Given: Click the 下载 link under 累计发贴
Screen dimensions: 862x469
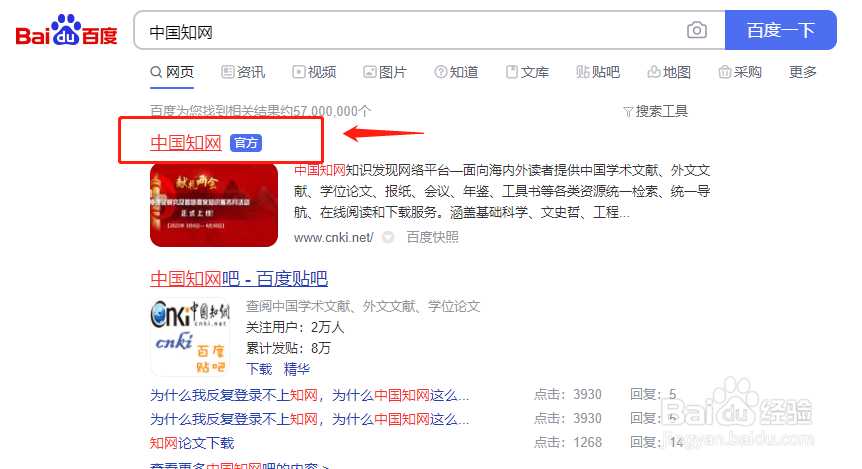Looking at the screenshot, I should (259, 369).
